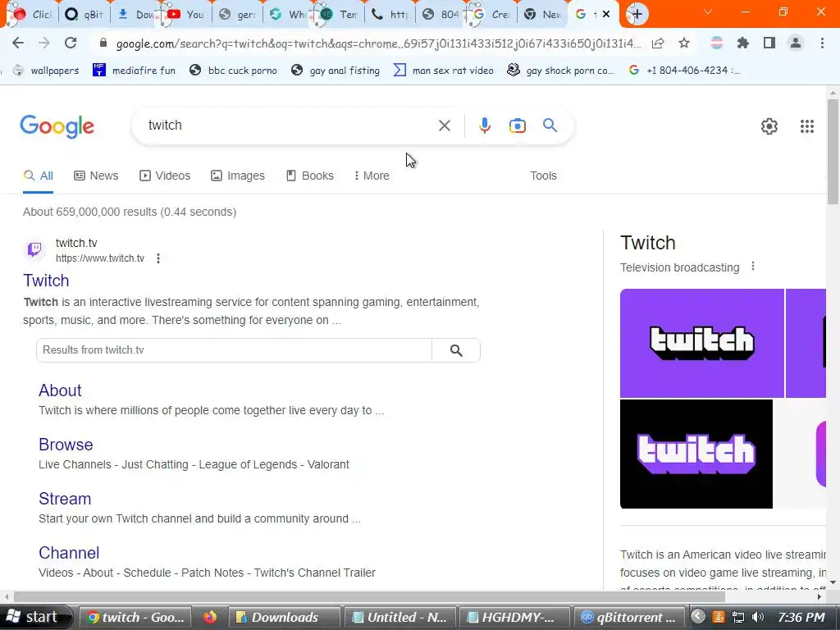Open the +1 804-406-4234 bookmark

[684, 71]
